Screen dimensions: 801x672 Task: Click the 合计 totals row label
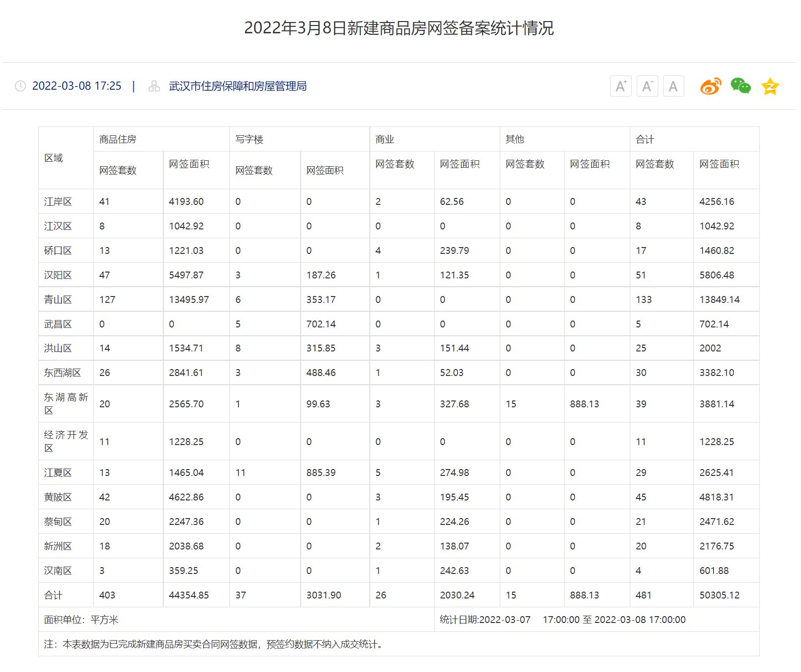pos(53,595)
